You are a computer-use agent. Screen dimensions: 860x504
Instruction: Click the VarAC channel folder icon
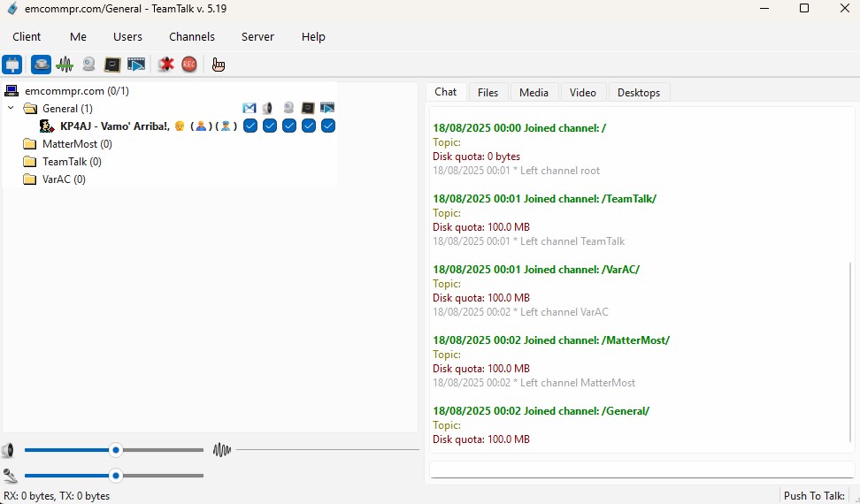(x=29, y=179)
